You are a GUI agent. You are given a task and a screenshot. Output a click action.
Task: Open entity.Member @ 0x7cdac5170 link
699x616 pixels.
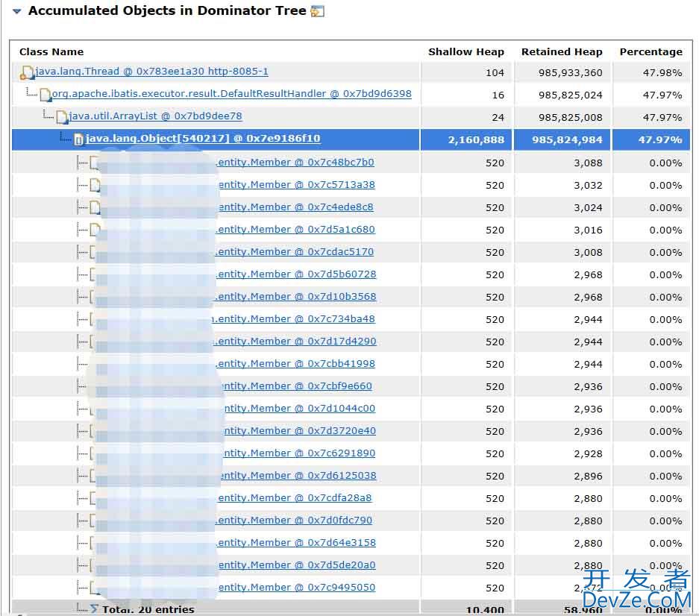click(x=295, y=251)
